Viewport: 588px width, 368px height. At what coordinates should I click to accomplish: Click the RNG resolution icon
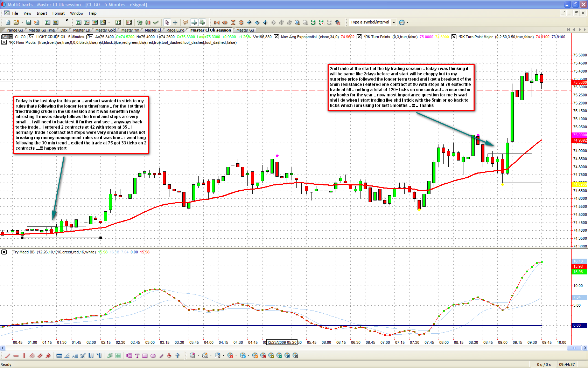(x=217, y=356)
